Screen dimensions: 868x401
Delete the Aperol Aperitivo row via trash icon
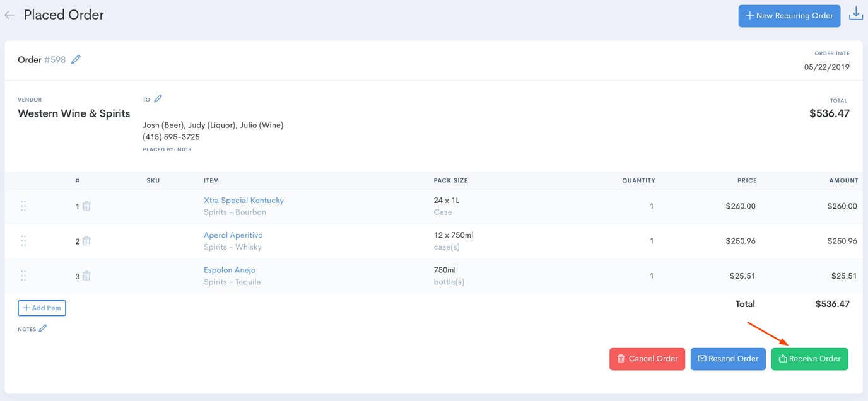[x=87, y=241]
